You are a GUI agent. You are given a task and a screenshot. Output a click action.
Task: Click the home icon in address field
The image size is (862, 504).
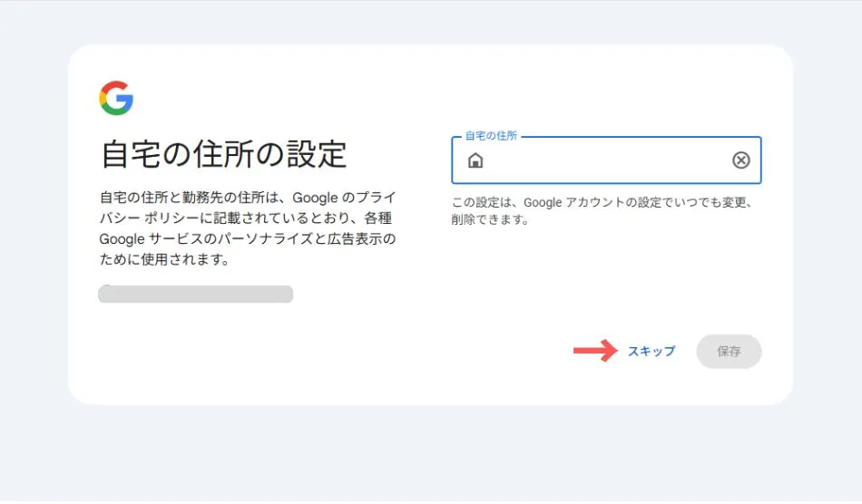click(475, 160)
